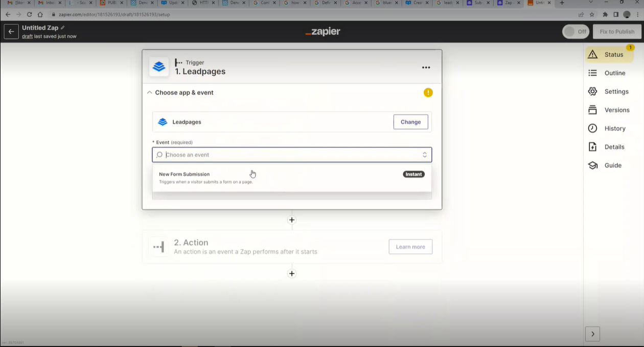Image resolution: width=644 pixels, height=347 pixels.
Task: Click the Instant badge on New Form Submission
Action: (413, 174)
